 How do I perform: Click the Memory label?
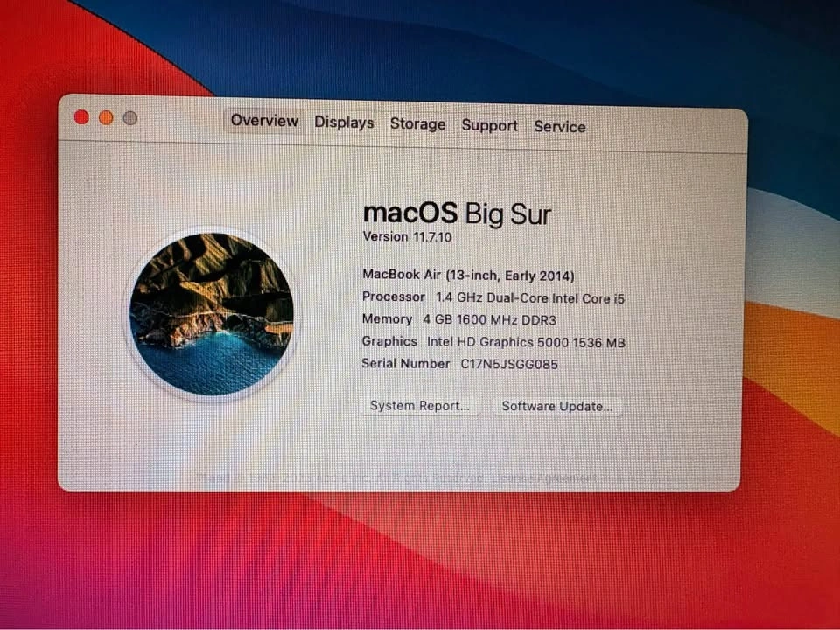click(x=388, y=319)
